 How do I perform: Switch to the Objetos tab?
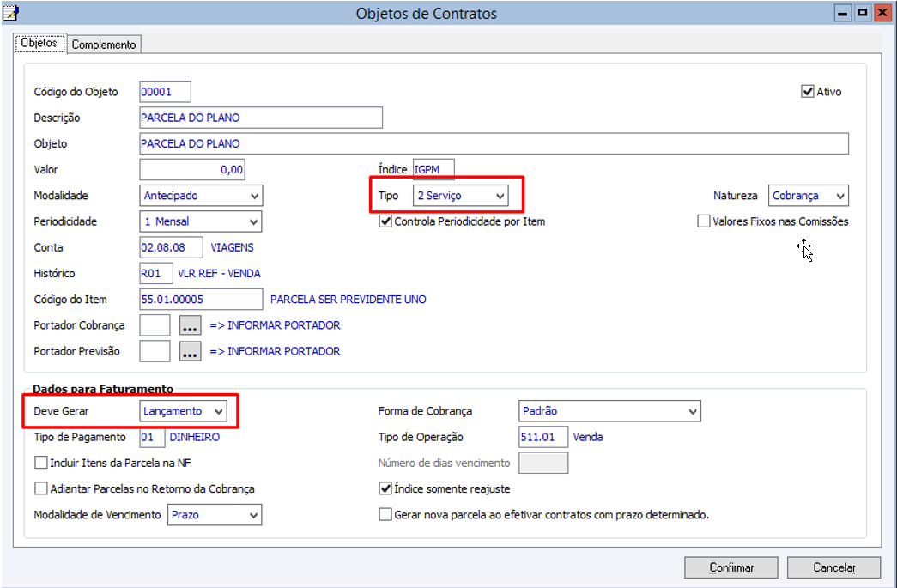coord(39,43)
